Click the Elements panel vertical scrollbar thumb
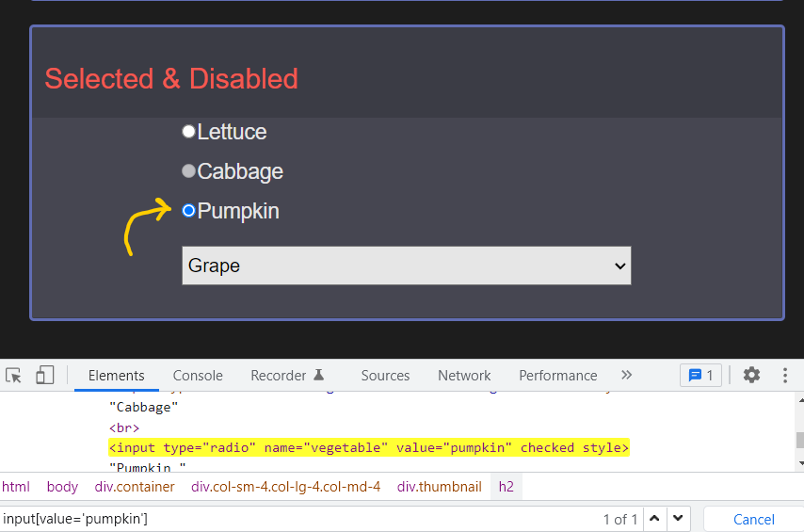 pyautogui.click(x=799, y=440)
